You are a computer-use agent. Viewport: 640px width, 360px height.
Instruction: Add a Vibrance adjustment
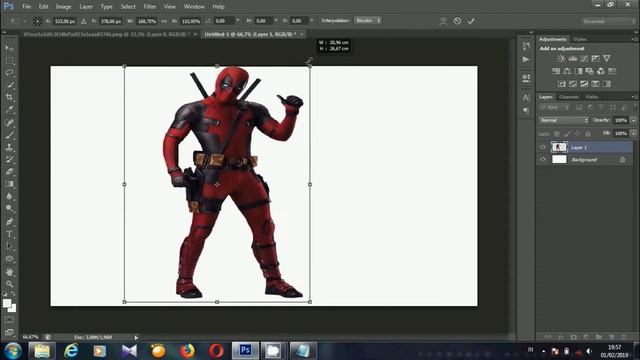pos(607,59)
